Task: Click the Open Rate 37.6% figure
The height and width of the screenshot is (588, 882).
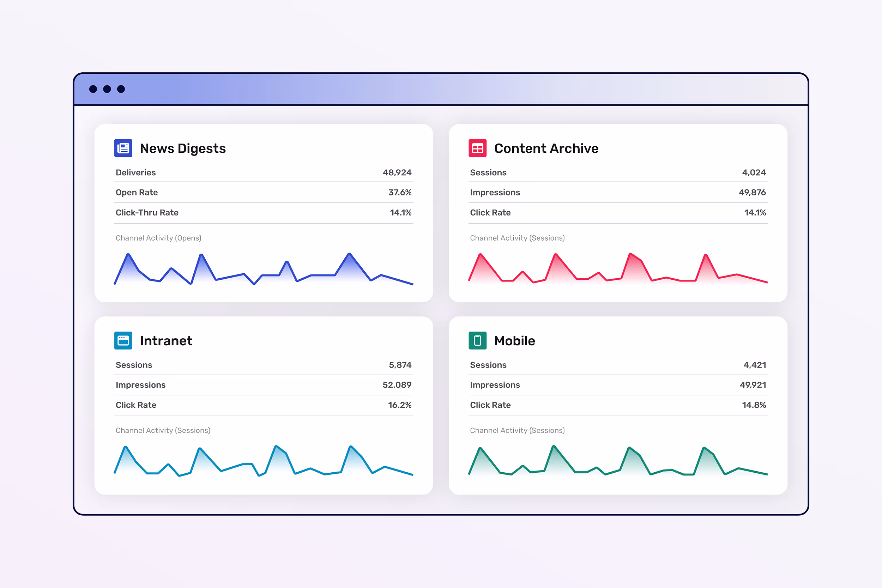Action: pos(400,192)
